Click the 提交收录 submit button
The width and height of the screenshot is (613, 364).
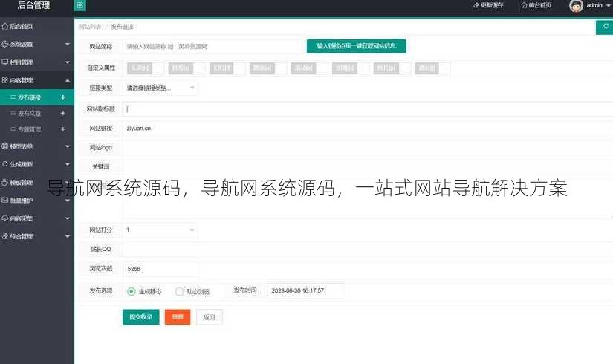tap(140, 317)
